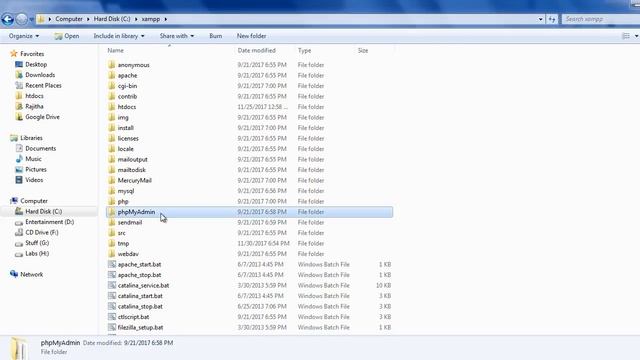This screenshot has width=640, height=360.
Task: Select the apache_start.bat file icon
Action: point(112,264)
